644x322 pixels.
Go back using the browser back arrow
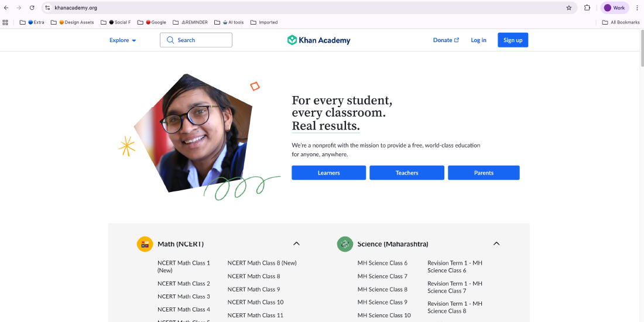click(x=6, y=8)
